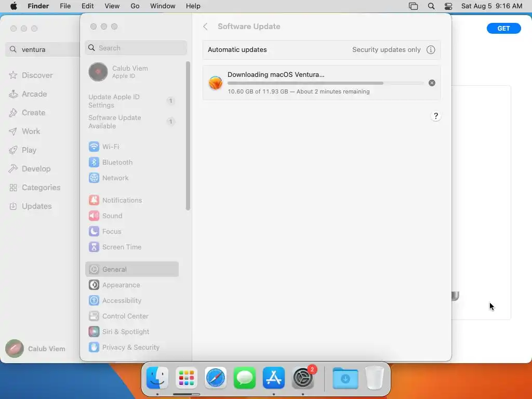The image size is (532, 399).
Task: Open the Help menu
Action: tap(193, 6)
